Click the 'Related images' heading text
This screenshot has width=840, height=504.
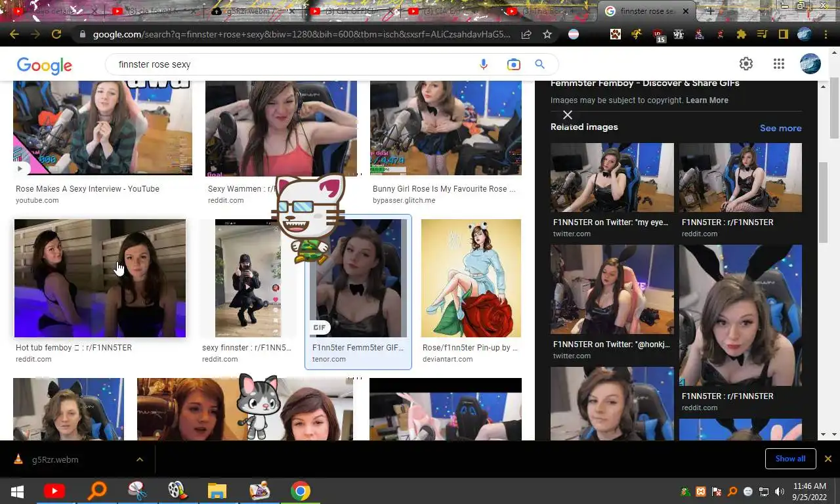coord(584,127)
